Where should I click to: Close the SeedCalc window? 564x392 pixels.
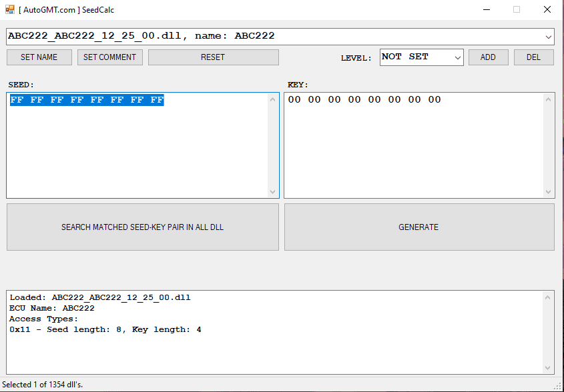coord(547,10)
